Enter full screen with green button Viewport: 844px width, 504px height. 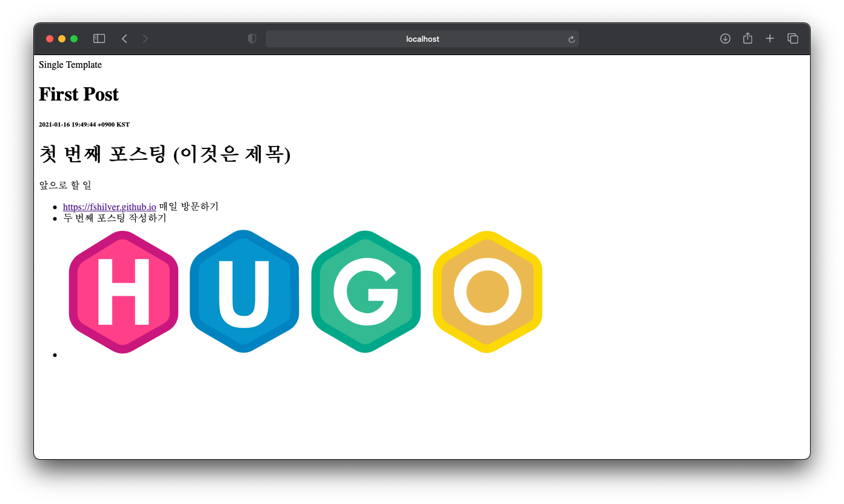(74, 39)
